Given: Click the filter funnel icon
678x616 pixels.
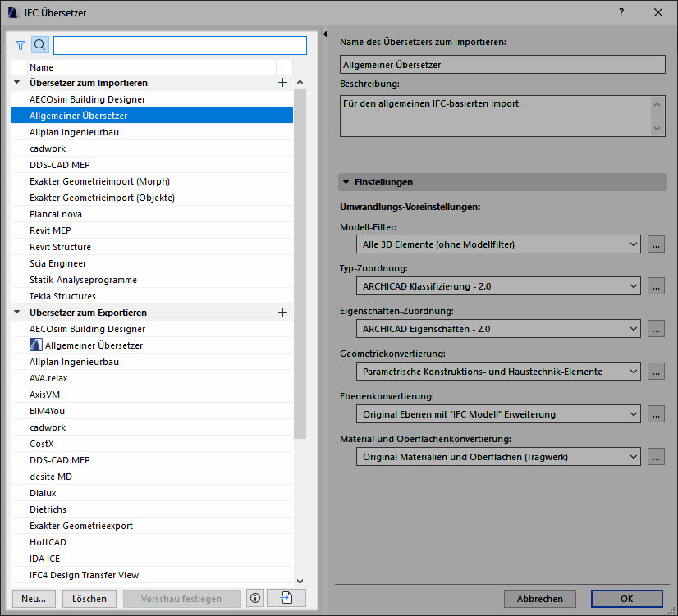Looking at the screenshot, I should [21, 45].
